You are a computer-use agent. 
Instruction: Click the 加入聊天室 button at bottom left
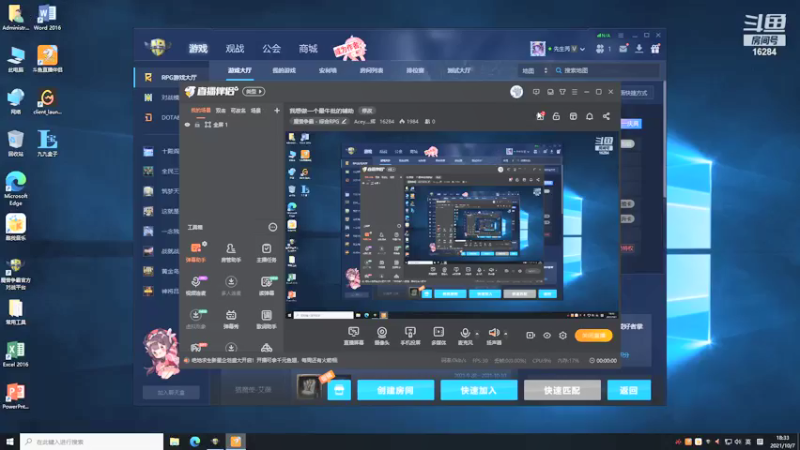point(171,392)
